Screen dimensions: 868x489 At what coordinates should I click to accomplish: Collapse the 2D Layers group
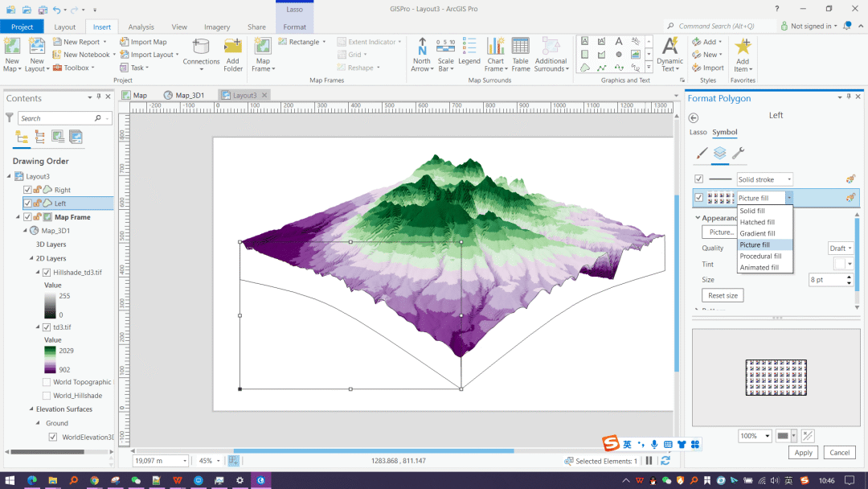click(31, 259)
